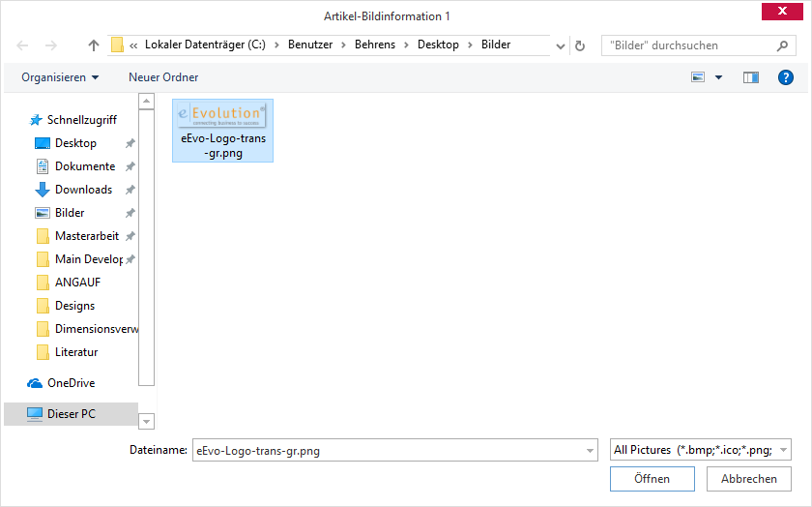812x507 pixels.
Task: Click the Abbrechen button
Action: tap(749, 479)
